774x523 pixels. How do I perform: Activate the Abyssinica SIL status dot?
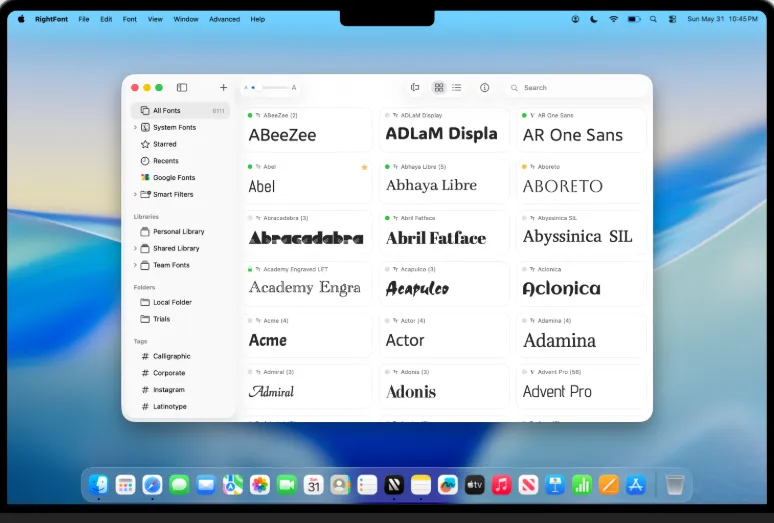click(524, 218)
